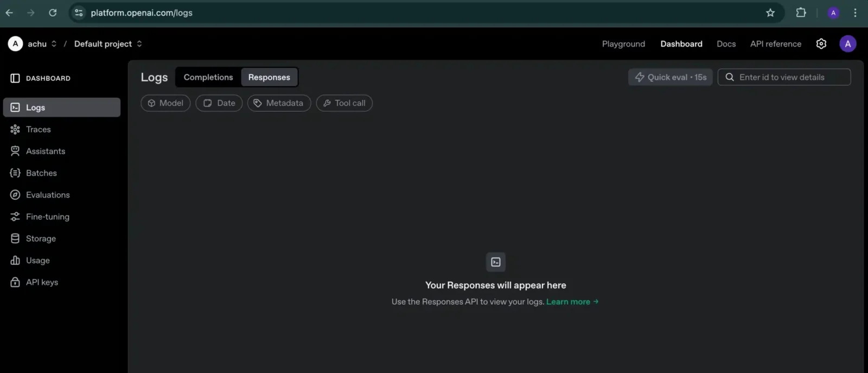
Task: Click the Enter id to view details field
Action: 784,77
